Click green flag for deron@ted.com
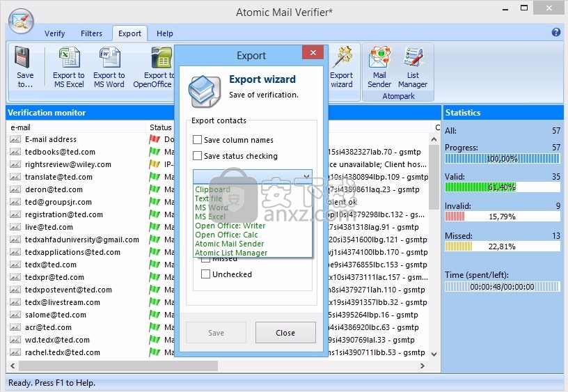Screen dimensions: 568x392 pyautogui.click(x=155, y=189)
